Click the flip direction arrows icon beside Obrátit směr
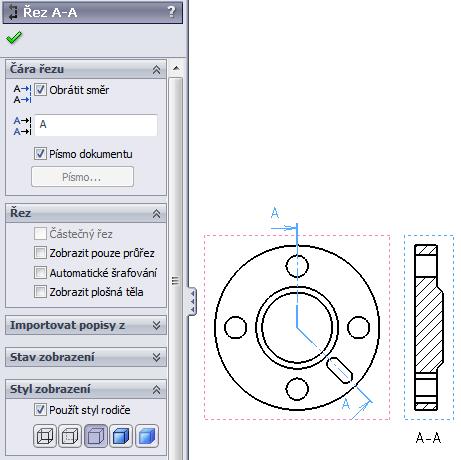This screenshot has width=461, height=460. [22, 94]
